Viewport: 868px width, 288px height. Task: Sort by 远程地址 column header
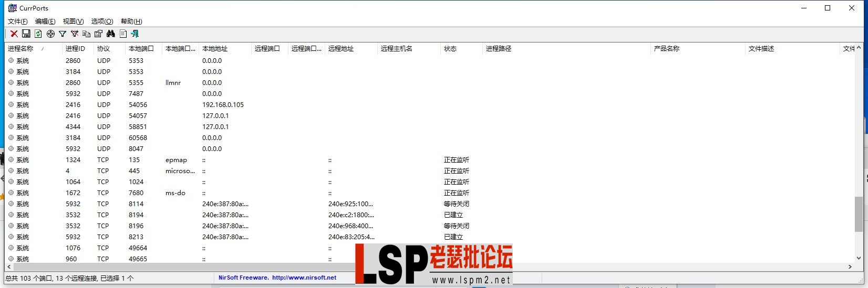click(351, 48)
